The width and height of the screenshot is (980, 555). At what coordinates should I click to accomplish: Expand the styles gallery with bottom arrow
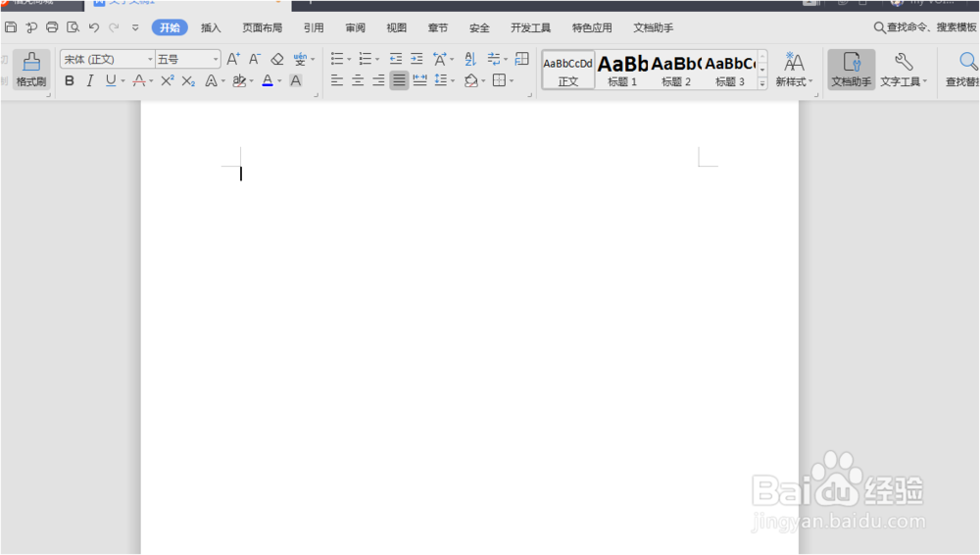(x=762, y=83)
